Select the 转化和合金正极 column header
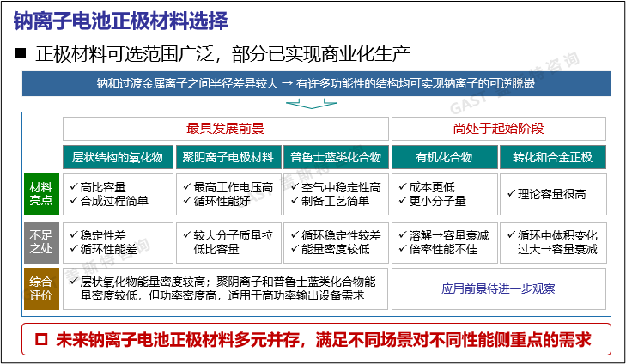The width and height of the screenshot is (626, 364). (553, 157)
